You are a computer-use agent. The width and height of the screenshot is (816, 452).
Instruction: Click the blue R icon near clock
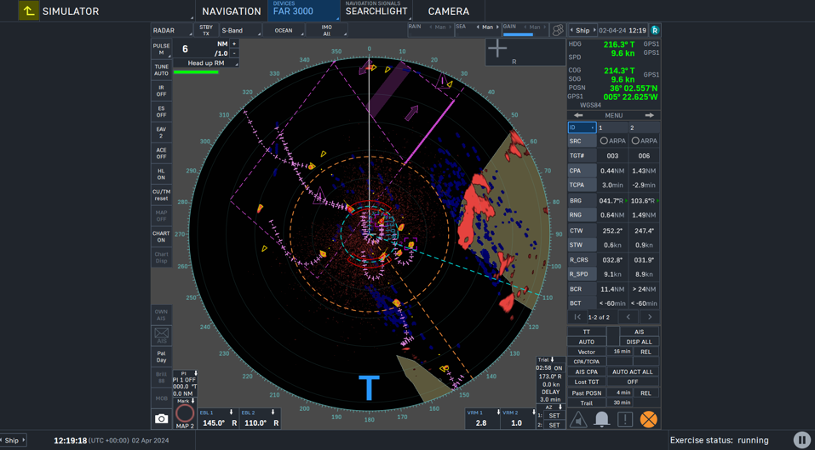(655, 30)
